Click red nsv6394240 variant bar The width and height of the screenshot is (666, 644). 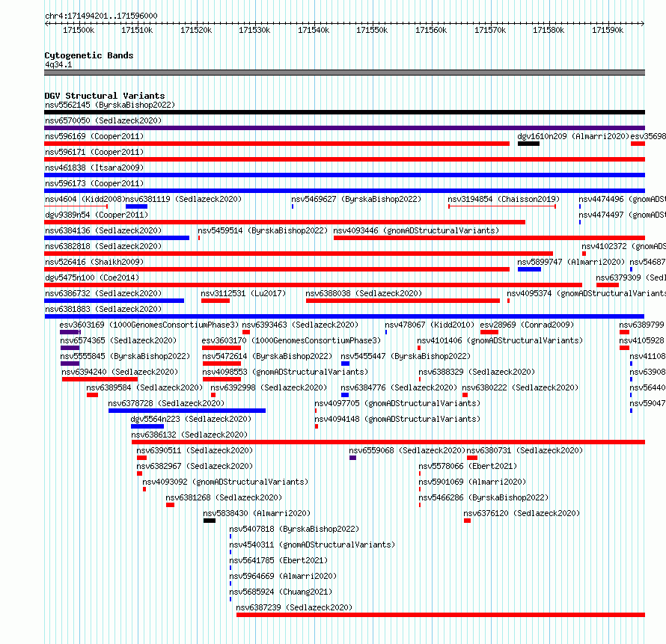tap(100, 379)
